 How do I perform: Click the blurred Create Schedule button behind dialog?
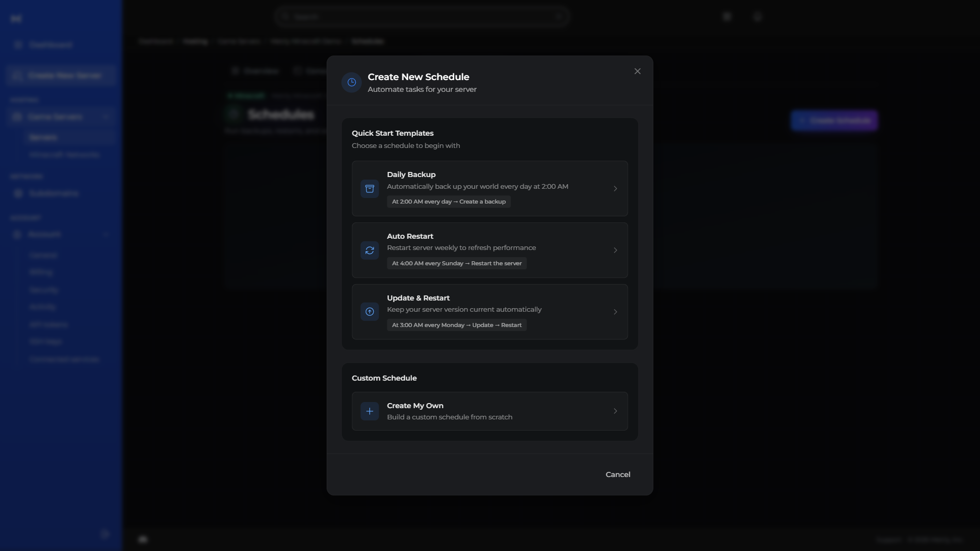coord(834,120)
